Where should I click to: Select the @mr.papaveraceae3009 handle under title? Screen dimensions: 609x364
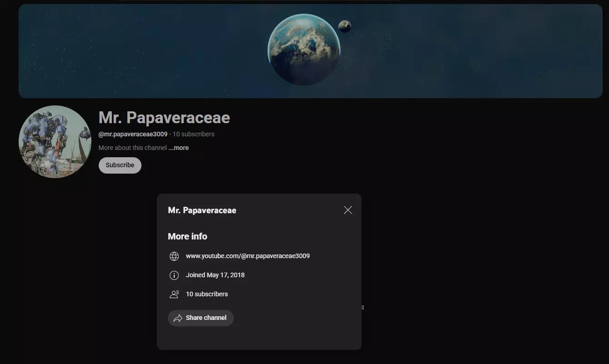pyautogui.click(x=133, y=134)
